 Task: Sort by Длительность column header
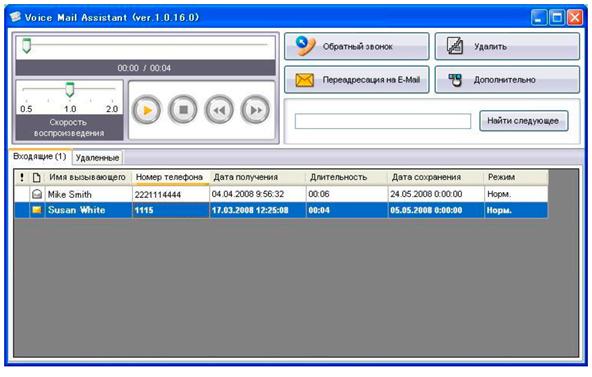click(347, 177)
